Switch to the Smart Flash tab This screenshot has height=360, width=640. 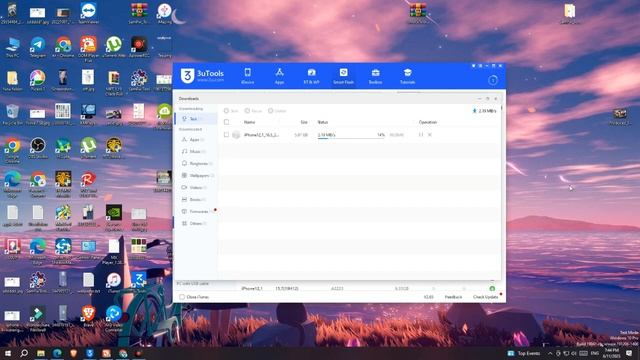pyautogui.click(x=343, y=76)
